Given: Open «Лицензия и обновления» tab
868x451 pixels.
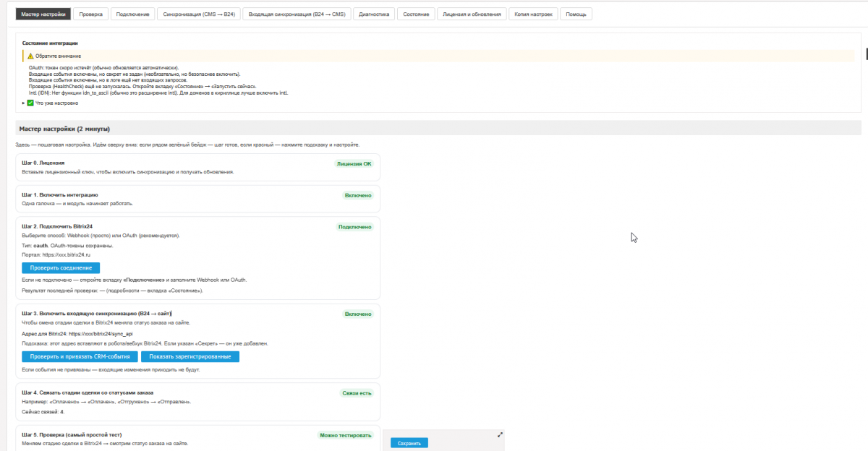Looking at the screenshot, I should (472, 14).
